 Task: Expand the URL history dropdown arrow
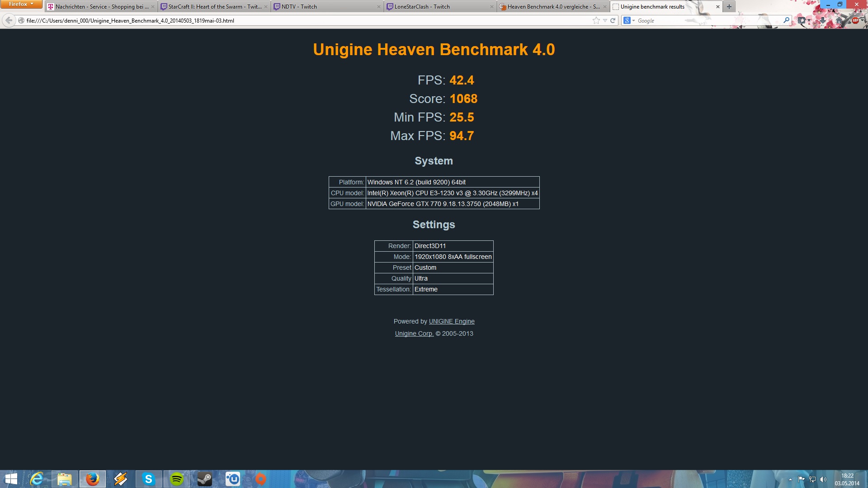[x=605, y=20]
